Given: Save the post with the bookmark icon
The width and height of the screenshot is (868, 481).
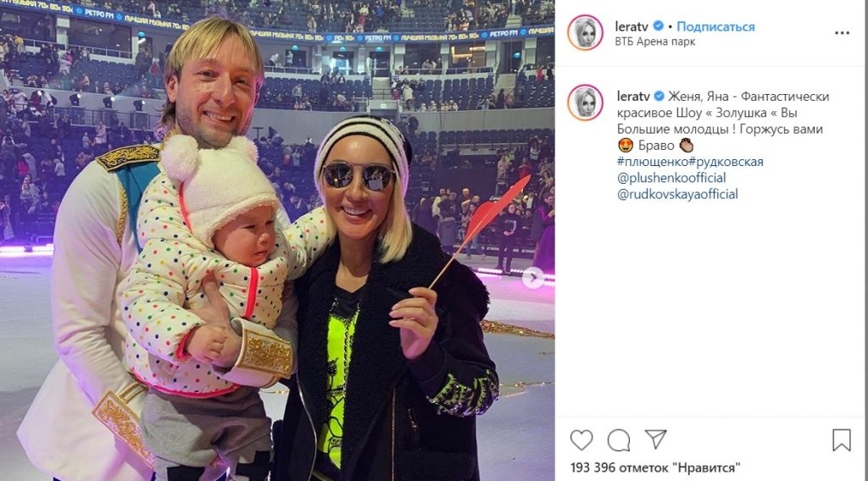Looking at the screenshot, I should (842, 440).
